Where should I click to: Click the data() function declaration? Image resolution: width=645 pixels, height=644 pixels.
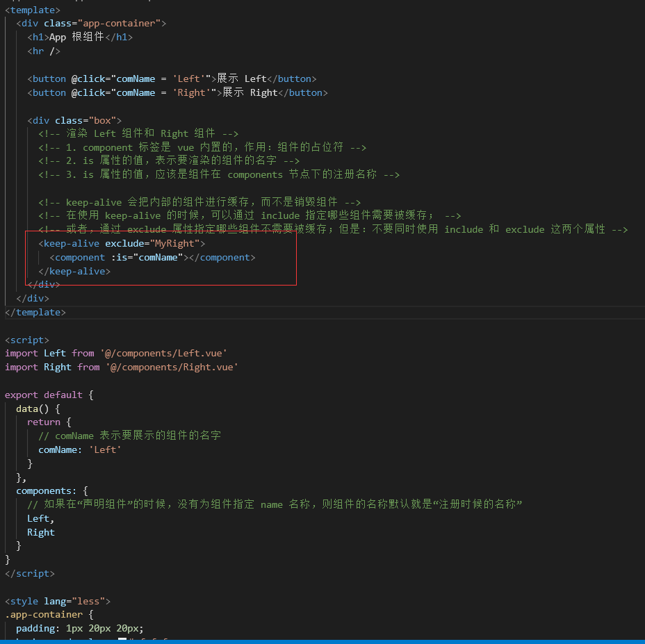click(31, 408)
